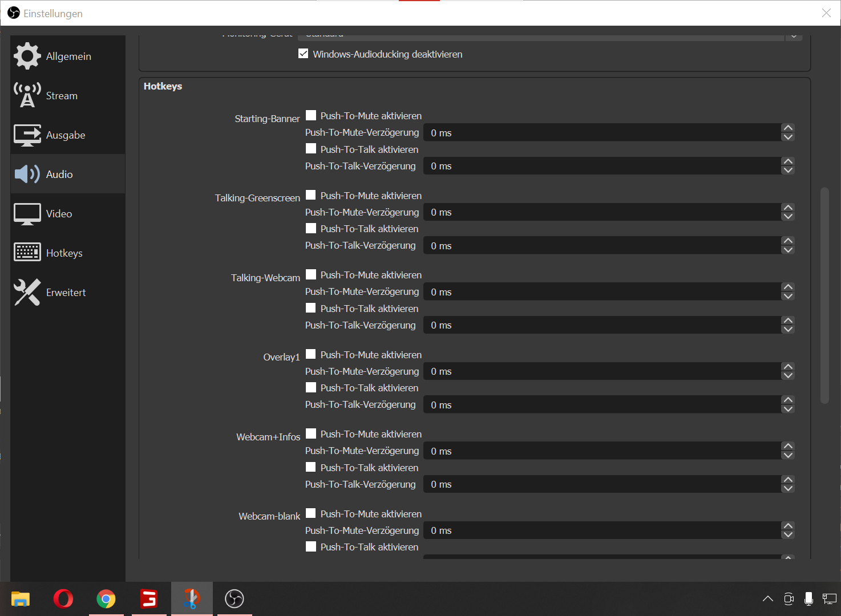Click the Video monitor icon
Screen dimensions: 841x616
[27, 214]
